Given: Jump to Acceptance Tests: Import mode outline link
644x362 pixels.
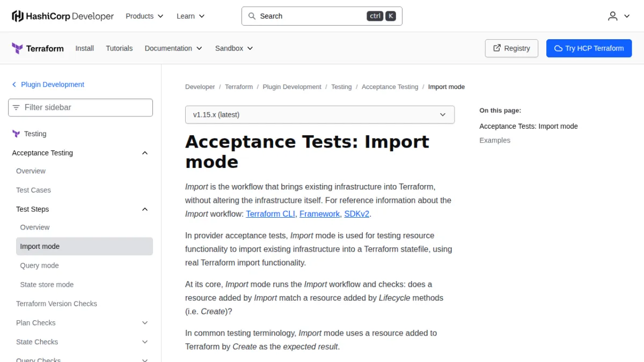Looking at the screenshot, I should click(529, 127).
